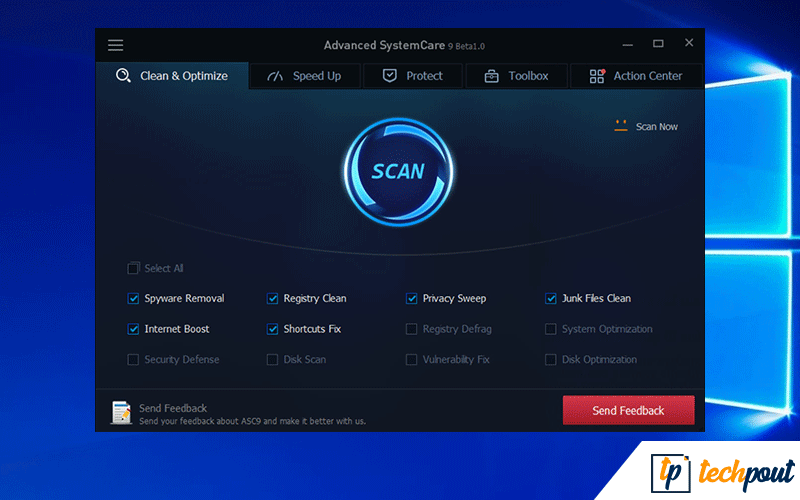
Task: Click the shield icon on Protect
Action: [x=389, y=76]
